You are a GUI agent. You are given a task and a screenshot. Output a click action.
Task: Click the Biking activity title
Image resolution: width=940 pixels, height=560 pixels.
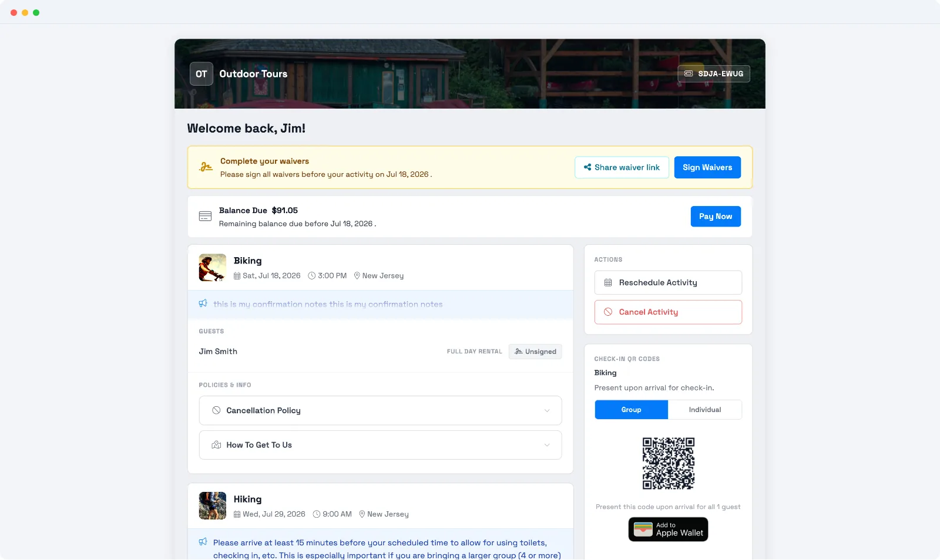click(248, 261)
